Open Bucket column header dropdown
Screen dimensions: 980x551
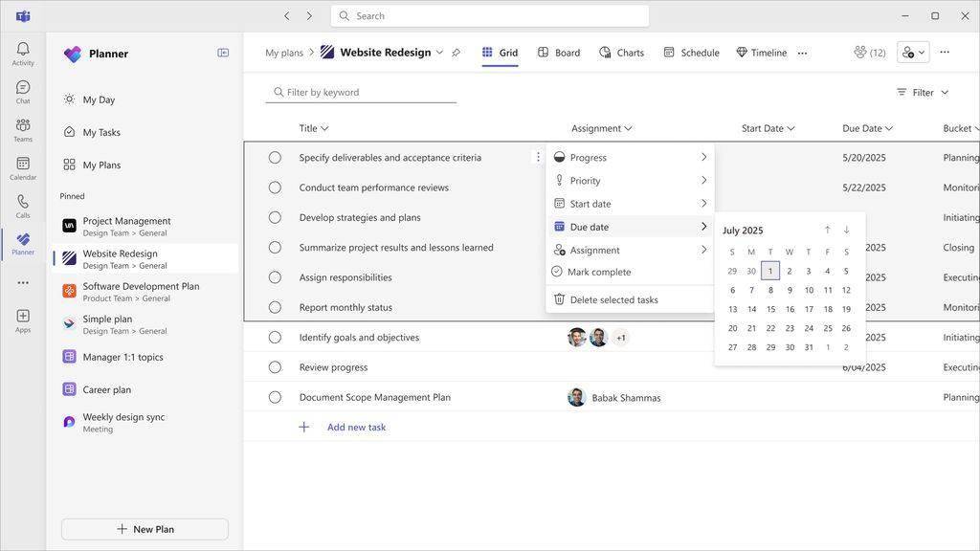(961, 128)
